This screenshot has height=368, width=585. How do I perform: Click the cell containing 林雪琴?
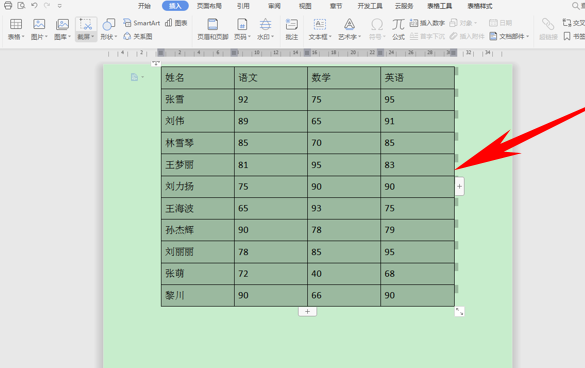click(x=198, y=143)
